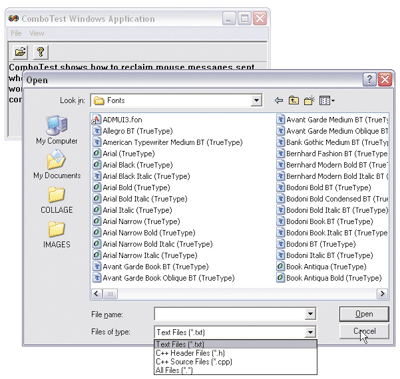The width and height of the screenshot is (400, 379).
Task: Open File menu in ComboTest window
Action: pyautogui.click(x=16, y=33)
